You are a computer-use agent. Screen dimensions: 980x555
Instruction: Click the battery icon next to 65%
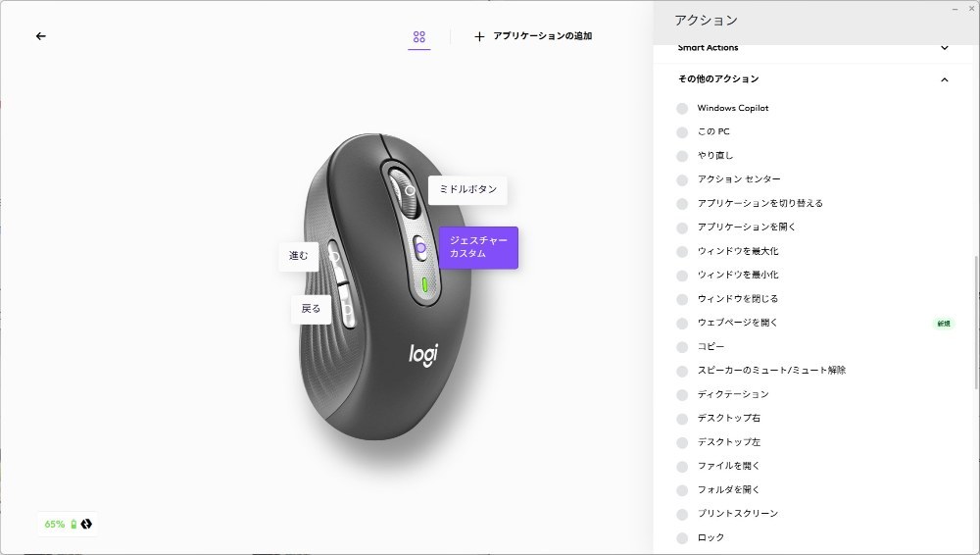pyautogui.click(x=73, y=524)
